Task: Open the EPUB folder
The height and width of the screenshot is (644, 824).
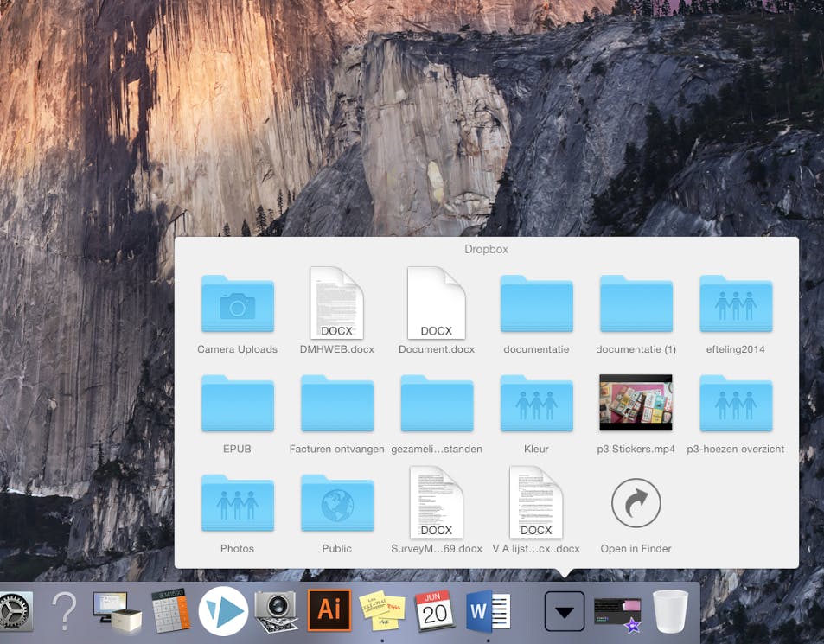Action: click(238, 404)
